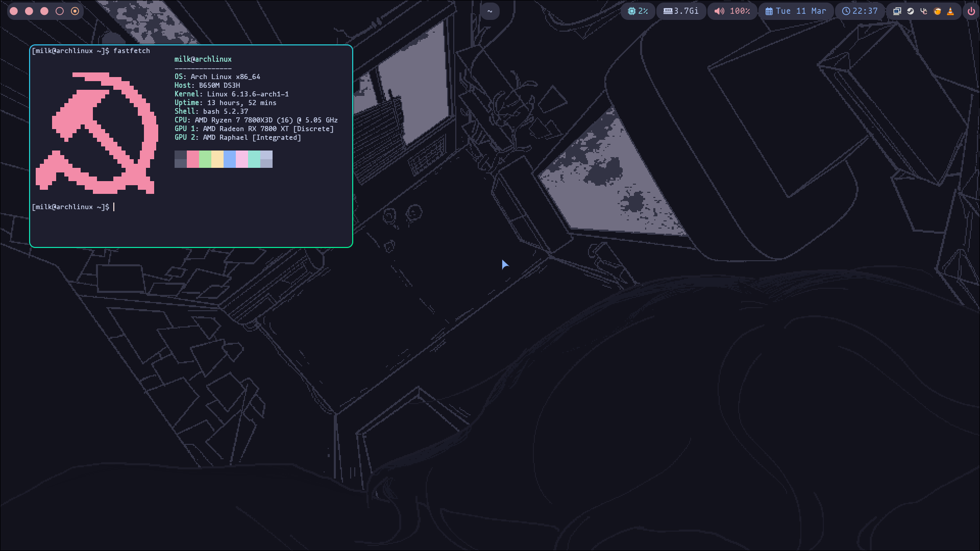The height and width of the screenshot is (551, 980).
Task: Click the '~' window title pill
Action: 489,11
